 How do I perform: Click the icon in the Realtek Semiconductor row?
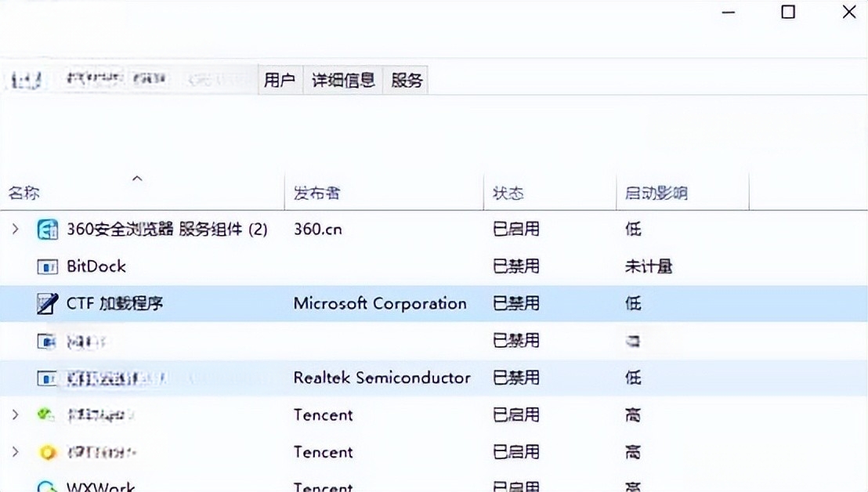click(47, 378)
